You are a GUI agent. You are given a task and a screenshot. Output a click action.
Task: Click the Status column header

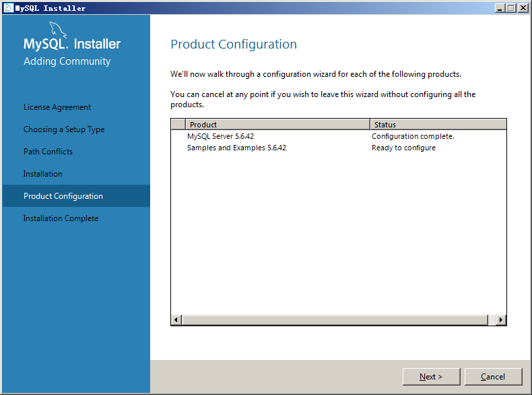(438, 124)
